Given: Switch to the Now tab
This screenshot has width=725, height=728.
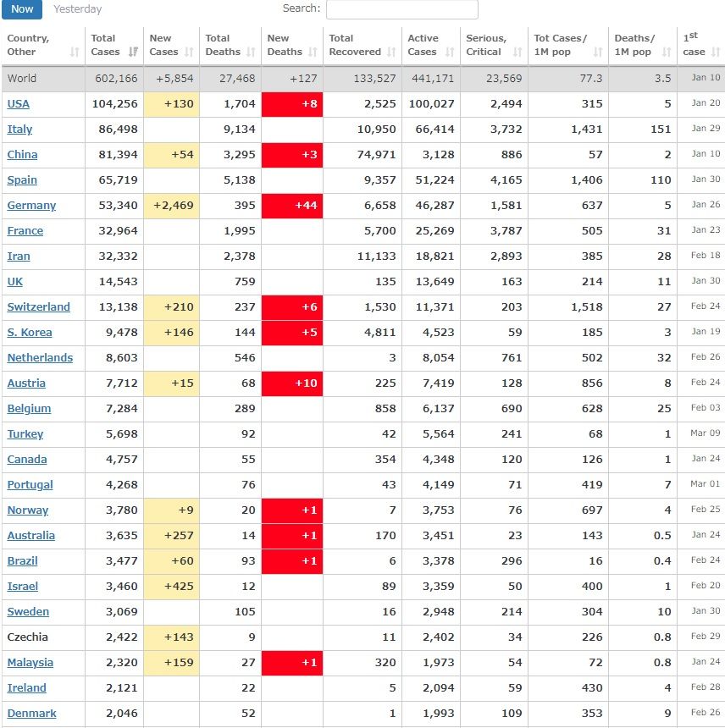Looking at the screenshot, I should (22, 9).
